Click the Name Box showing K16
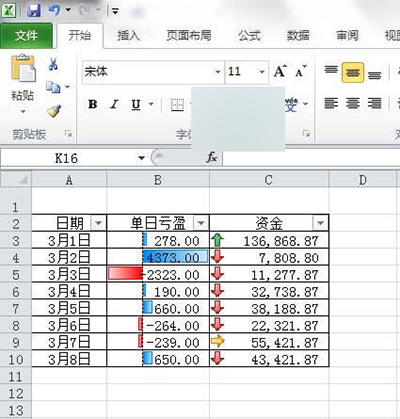 point(67,158)
